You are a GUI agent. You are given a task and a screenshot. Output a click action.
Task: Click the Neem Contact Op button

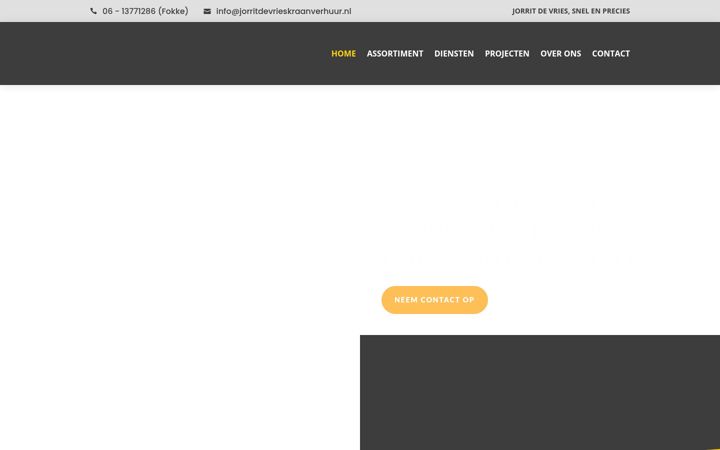click(434, 300)
